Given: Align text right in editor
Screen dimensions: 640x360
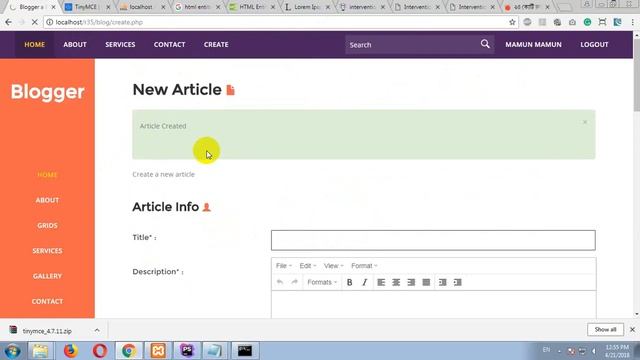Looking at the screenshot, I should [x=411, y=282].
